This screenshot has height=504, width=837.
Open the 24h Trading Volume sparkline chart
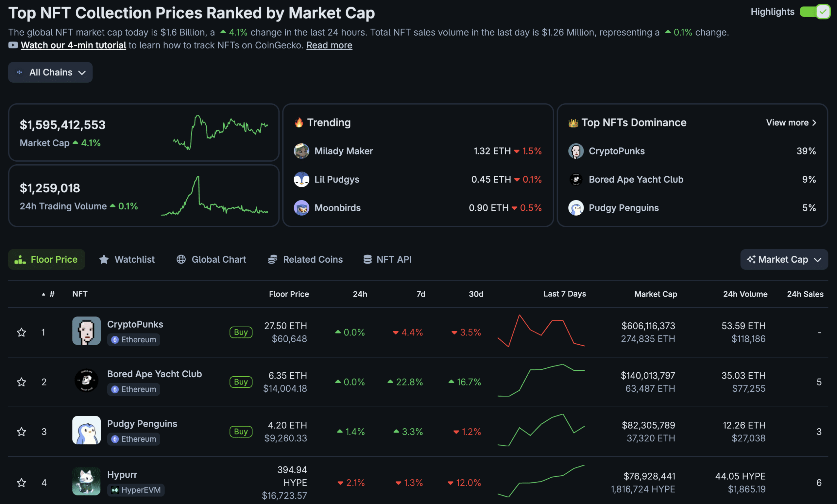214,196
